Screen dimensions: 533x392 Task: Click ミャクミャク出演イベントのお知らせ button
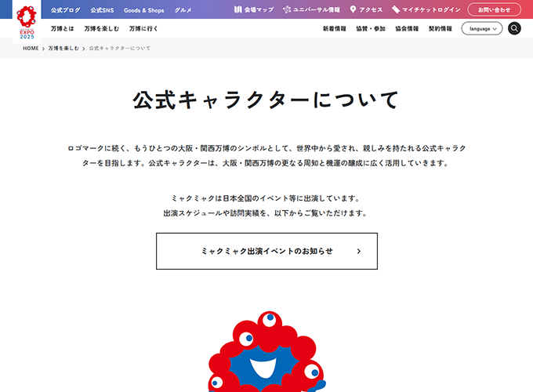click(266, 251)
